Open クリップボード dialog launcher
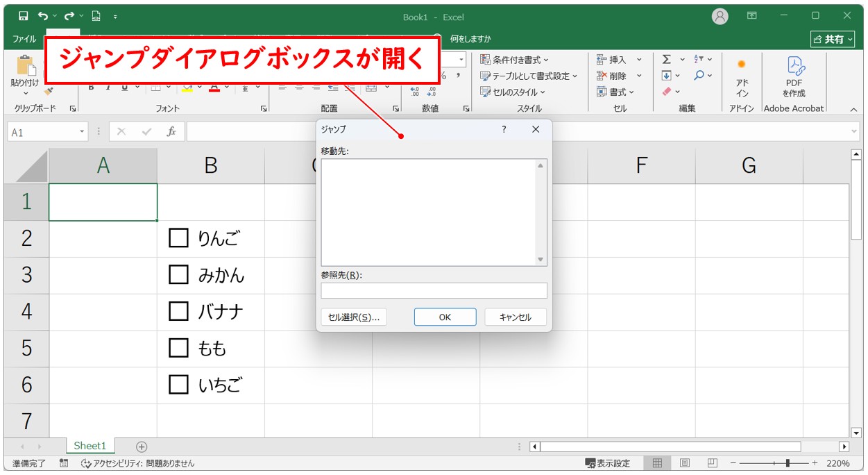The width and height of the screenshot is (868, 475). coord(73,109)
